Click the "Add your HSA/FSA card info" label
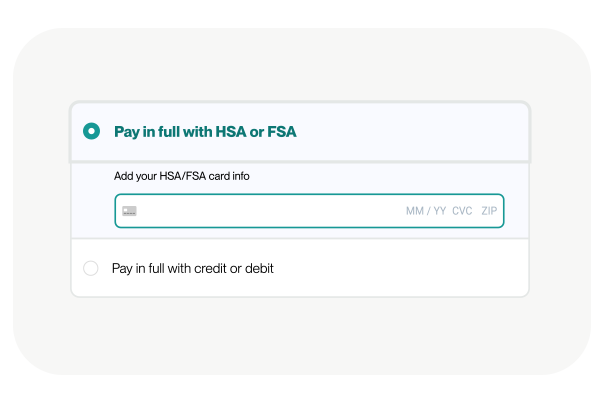The height and width of the screenshot is (400, 600). tap(181, 176)
